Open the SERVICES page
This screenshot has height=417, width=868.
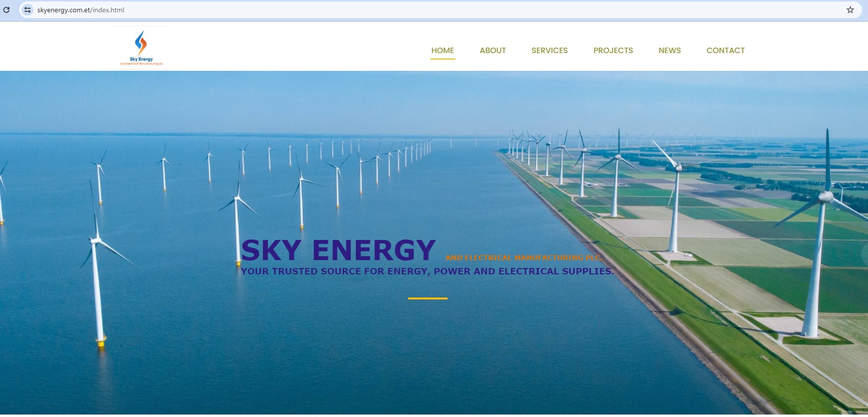pos(550,50)
